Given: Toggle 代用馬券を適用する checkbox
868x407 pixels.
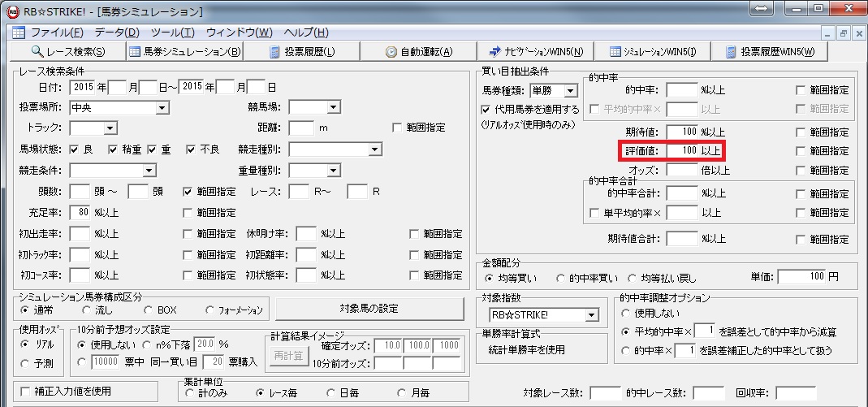Looking at the screenshot, I should click(x=487, y=109).
